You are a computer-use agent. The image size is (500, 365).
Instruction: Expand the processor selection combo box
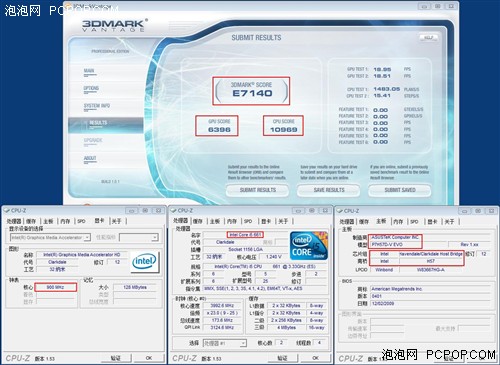[x=225, y=343]
